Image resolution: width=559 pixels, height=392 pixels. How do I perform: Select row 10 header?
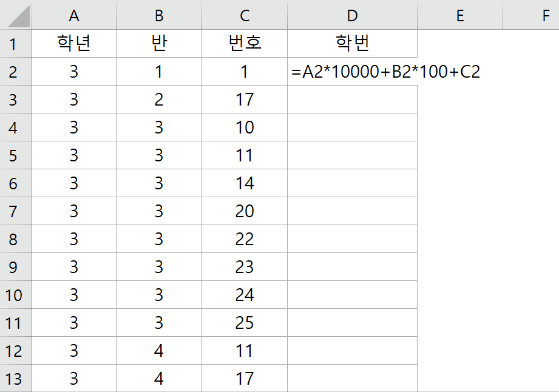(x=16, y=295)
